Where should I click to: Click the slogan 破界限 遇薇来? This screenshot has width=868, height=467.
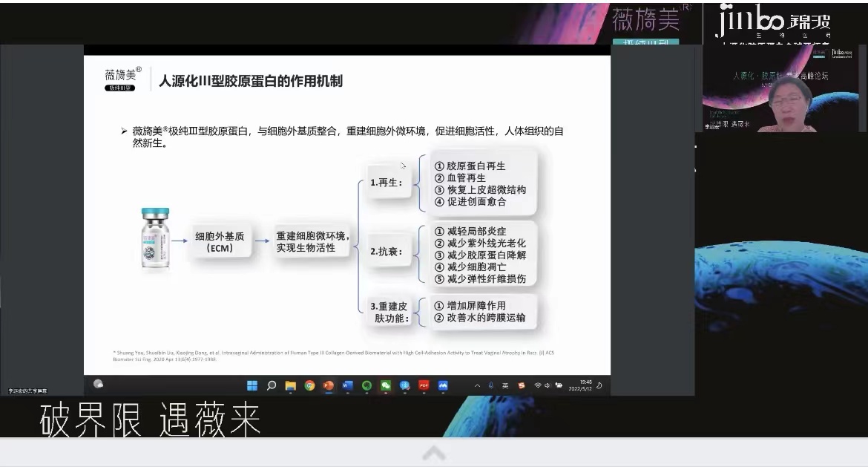151,419
